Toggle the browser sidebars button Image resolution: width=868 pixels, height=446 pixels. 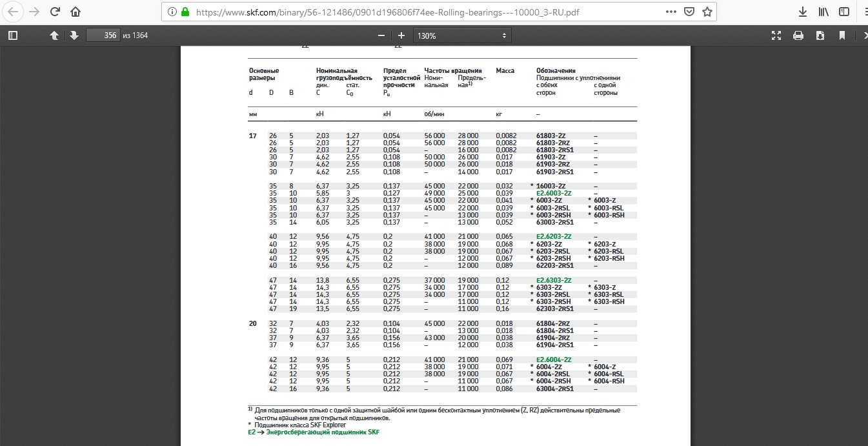(x=843, y=12)
